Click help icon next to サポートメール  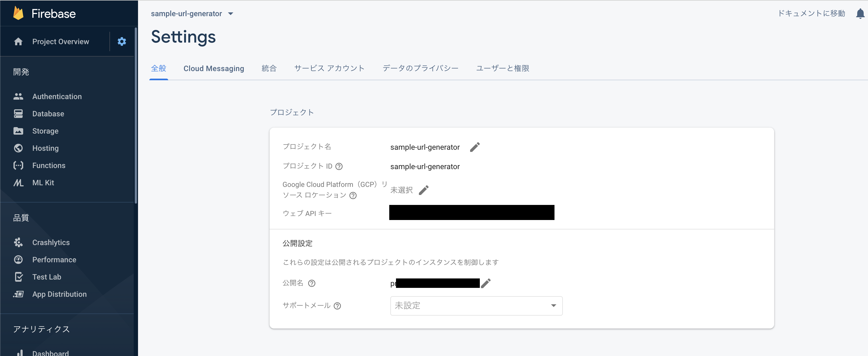[337, 306]
